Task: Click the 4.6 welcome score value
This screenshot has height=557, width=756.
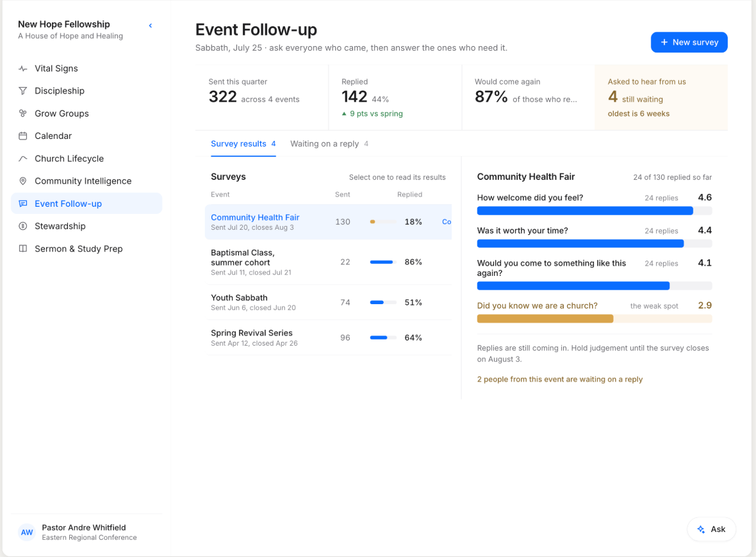Action: click(705, 198)
